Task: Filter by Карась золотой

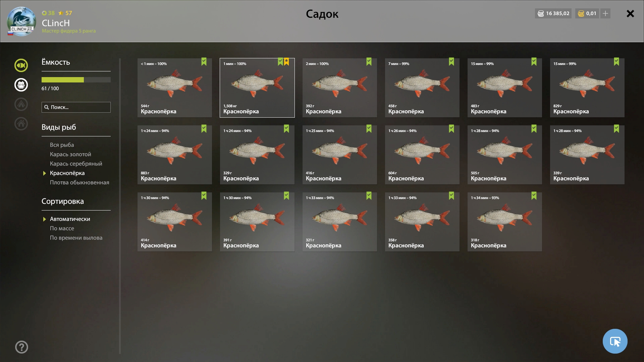Action: click(70, 154)
